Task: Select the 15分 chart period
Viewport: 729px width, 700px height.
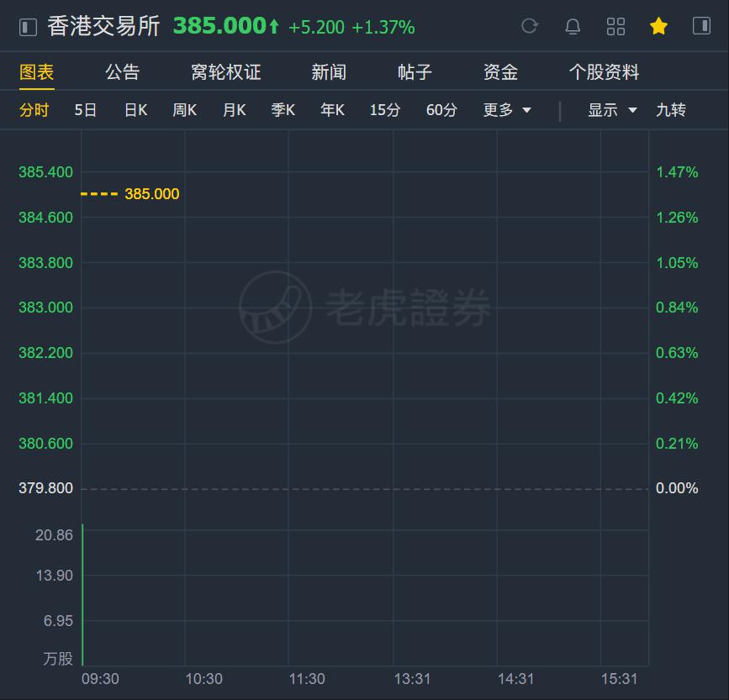Action: point(385,110)
